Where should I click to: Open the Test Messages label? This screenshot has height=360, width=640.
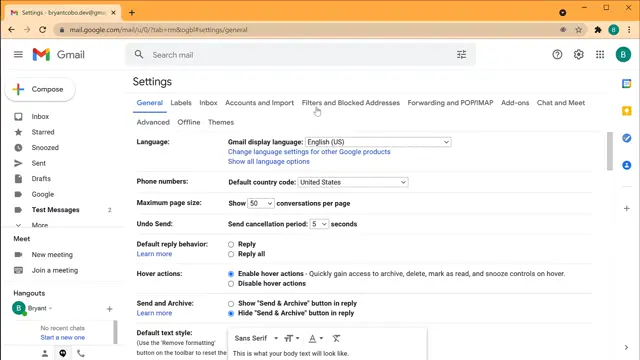pos(56,210)
